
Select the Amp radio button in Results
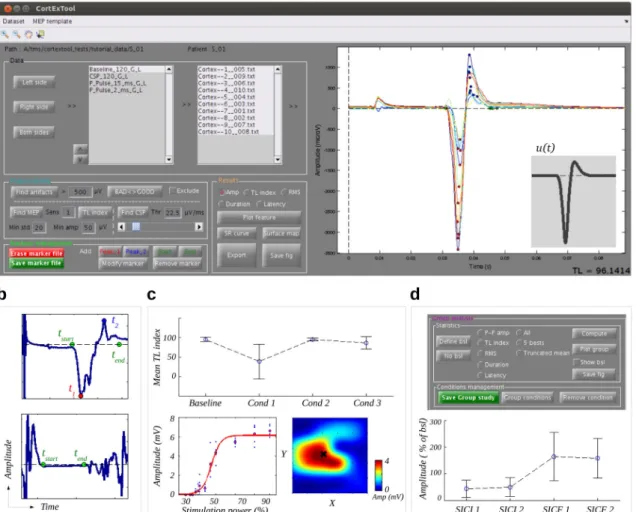222,192
